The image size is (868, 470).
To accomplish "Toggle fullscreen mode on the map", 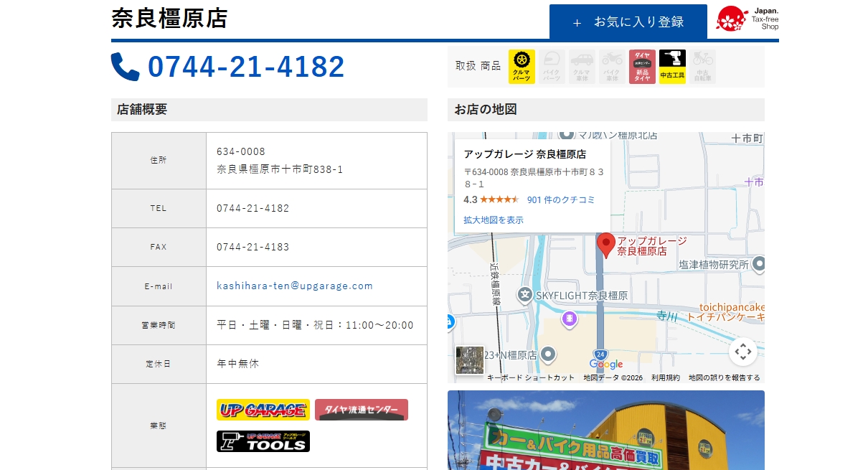I will [x=743, y=352].
